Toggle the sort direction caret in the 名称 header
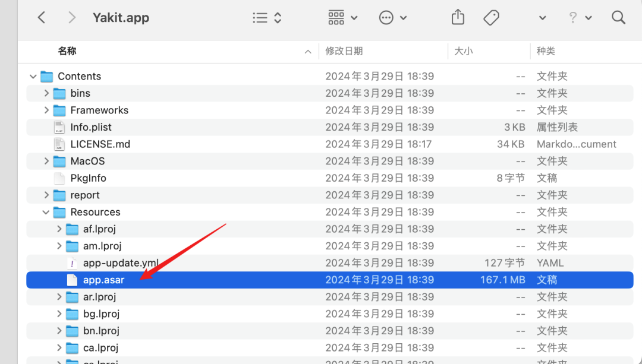This screenshot has width=642, height=364. point(308,52)
